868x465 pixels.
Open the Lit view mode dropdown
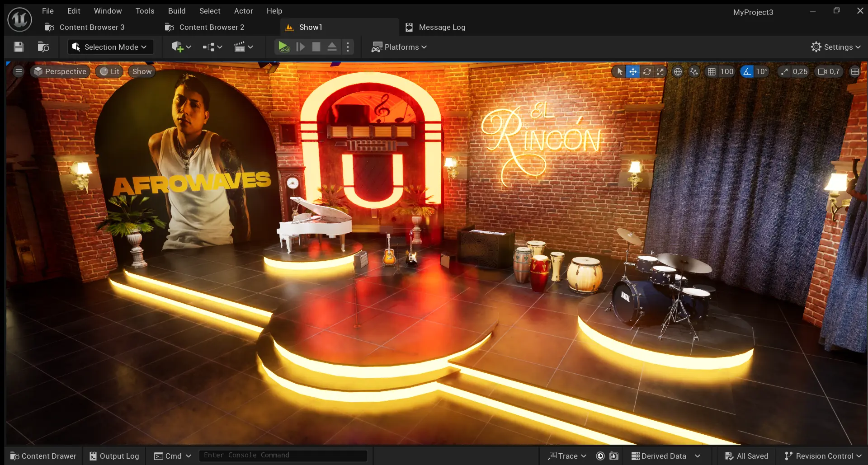(x=109, y=71)
